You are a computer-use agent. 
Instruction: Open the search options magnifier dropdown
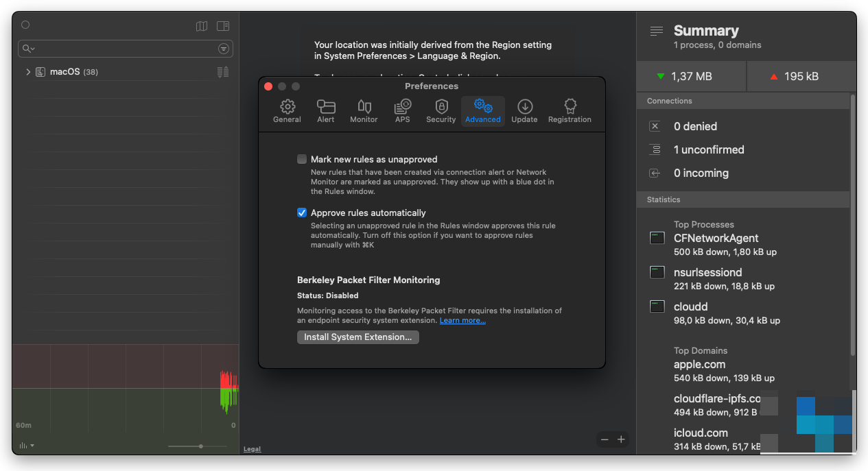(x=29, y=49)
